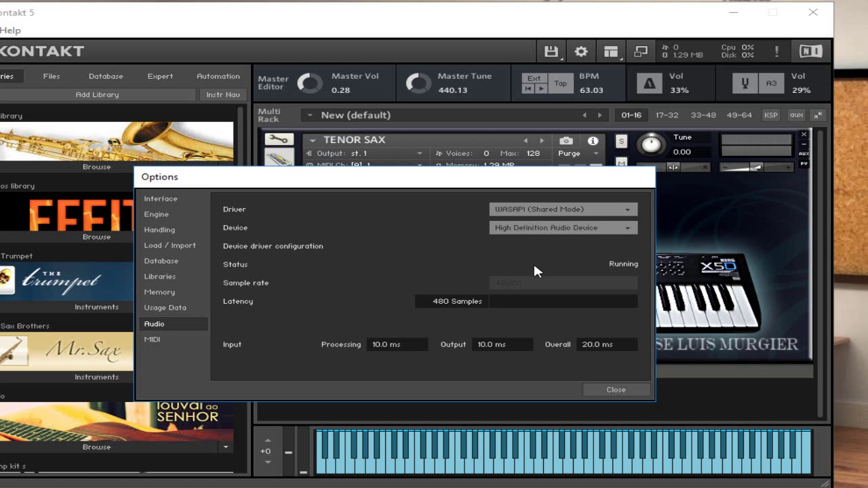Click the minimize view rack icon
868x488 pixels.
[641, 52]
